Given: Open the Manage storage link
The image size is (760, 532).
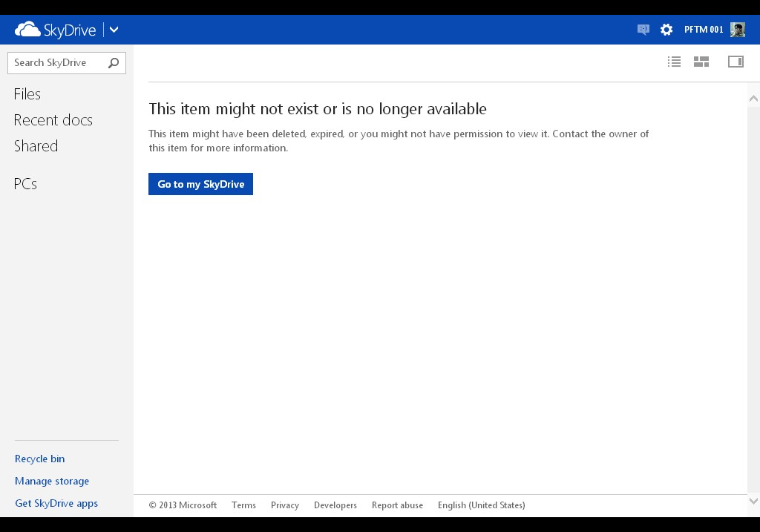Looking at the screenshot, I should (52, 481).
